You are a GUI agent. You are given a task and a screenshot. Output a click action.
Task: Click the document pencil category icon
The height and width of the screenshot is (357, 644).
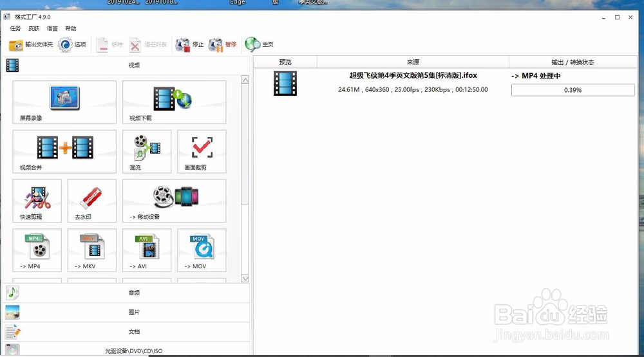13,331
